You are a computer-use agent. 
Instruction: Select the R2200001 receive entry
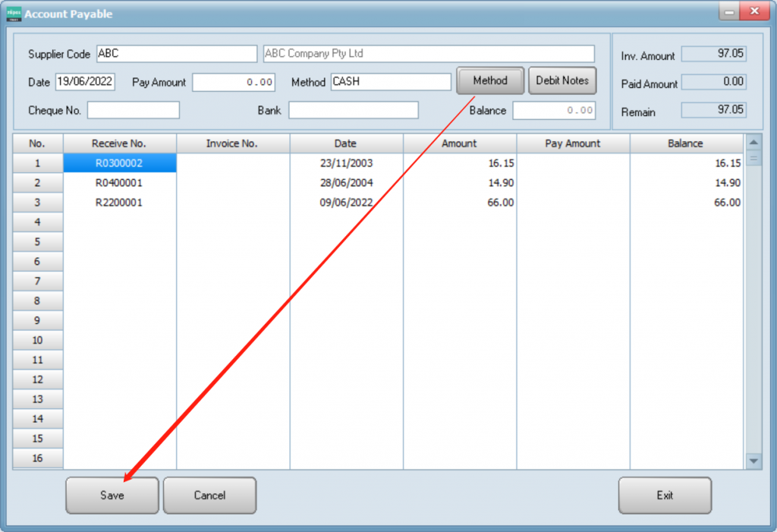point(119,203)
